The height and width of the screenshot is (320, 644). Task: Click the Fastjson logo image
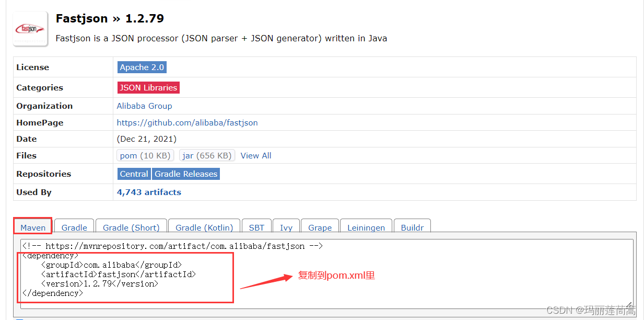(30, 29)
